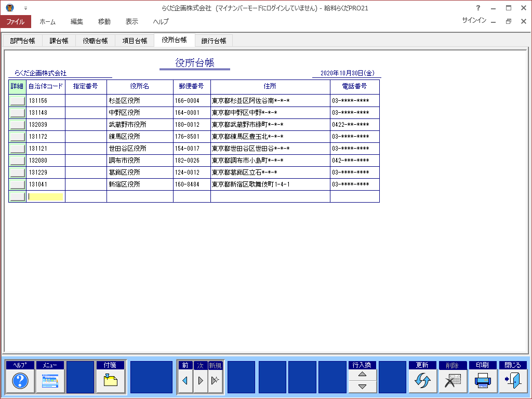Viewport: 532px width, 399px height.
Task: Click the empty 住所 cell in new row
Action: (x=270, y=196)
